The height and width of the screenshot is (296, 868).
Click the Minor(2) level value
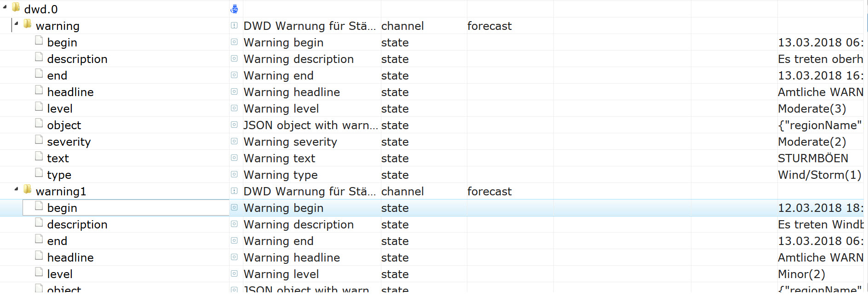pos(801,274)
